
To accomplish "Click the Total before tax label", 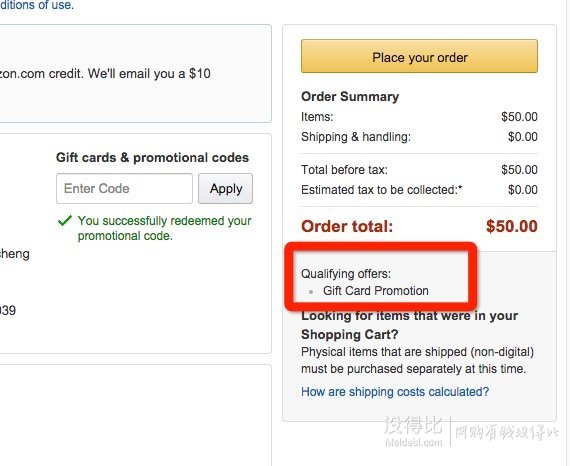I will pyautogui.click(x=344, y=170).
